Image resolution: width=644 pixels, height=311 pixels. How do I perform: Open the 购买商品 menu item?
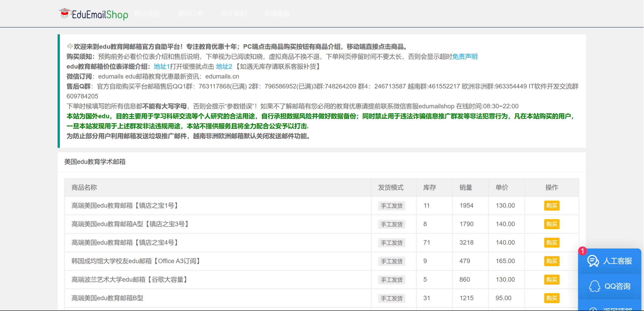tap(147, 14)
